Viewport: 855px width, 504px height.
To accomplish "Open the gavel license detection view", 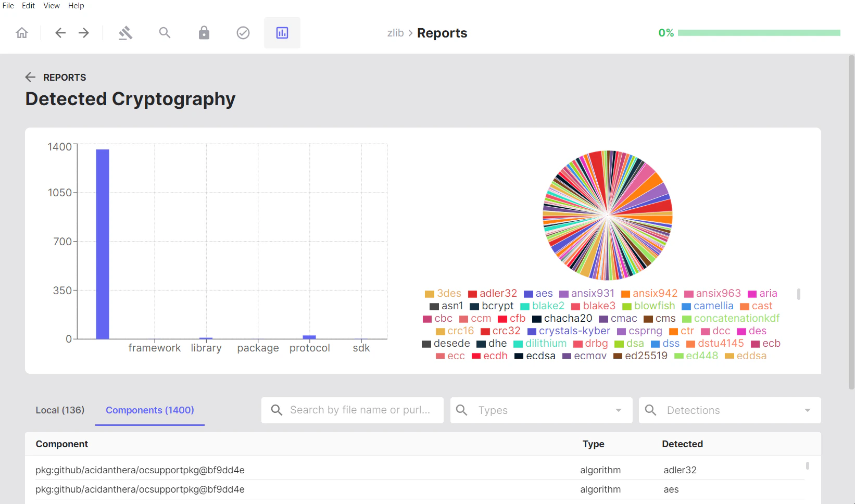I will [125, 33].
